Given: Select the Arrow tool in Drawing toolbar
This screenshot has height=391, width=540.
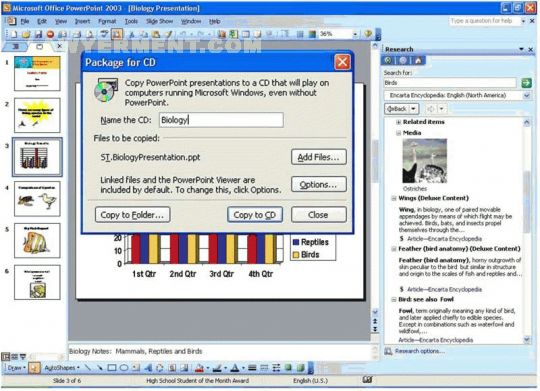Looking at the screenshot, I should (x=100, y=368).
